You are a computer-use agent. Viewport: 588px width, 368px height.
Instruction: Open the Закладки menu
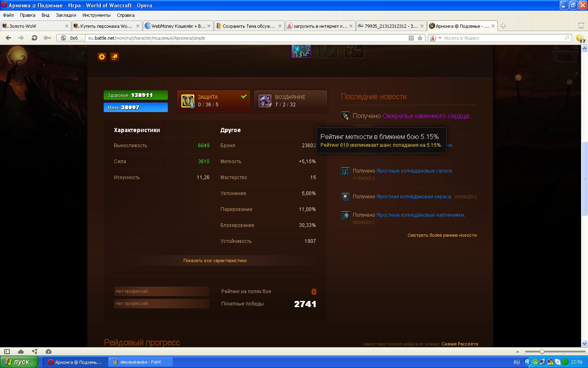coord(66,15)
